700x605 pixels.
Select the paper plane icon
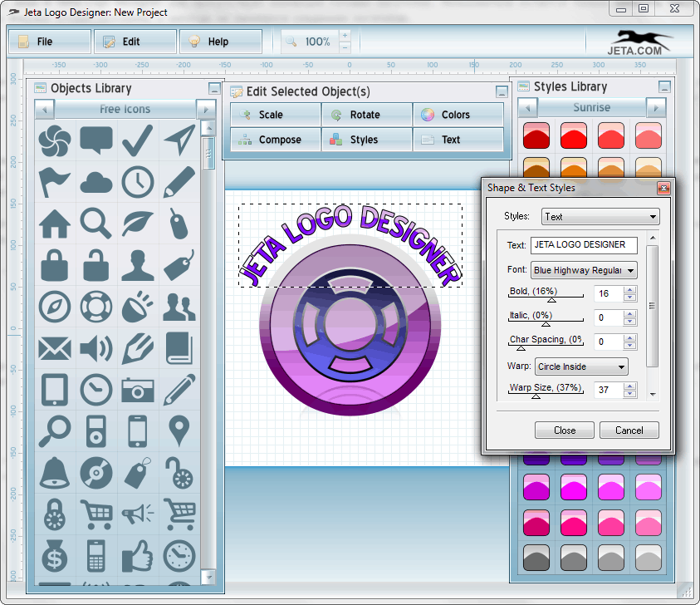(179, 140)
